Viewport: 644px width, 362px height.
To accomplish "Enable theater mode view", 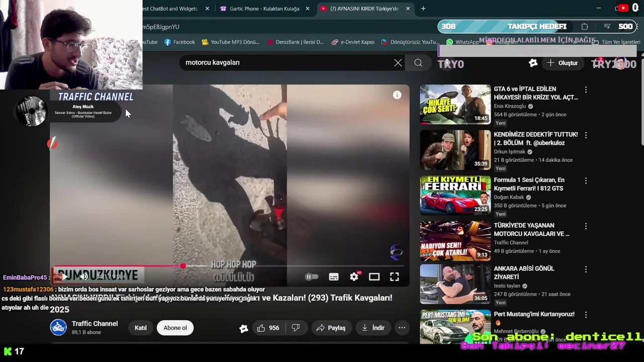I will [x=374, y=277].
